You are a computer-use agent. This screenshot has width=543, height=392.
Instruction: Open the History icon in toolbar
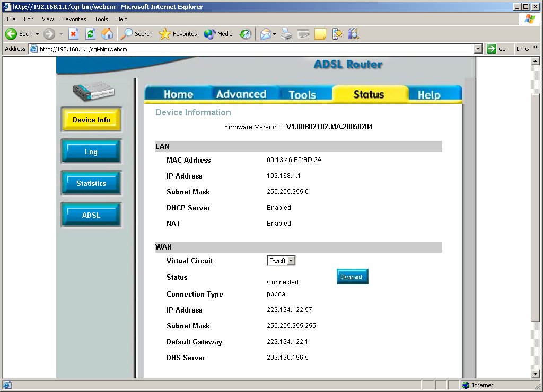point(245,34)
